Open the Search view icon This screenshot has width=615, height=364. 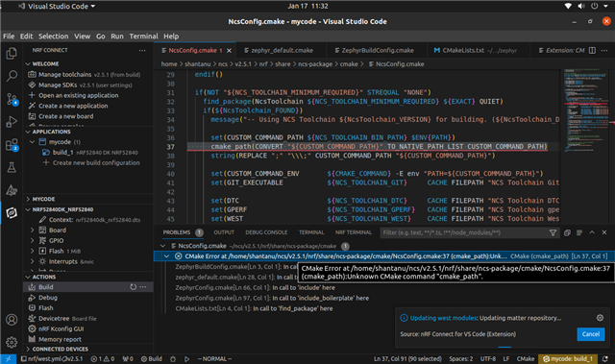click(x=12, y=76)
